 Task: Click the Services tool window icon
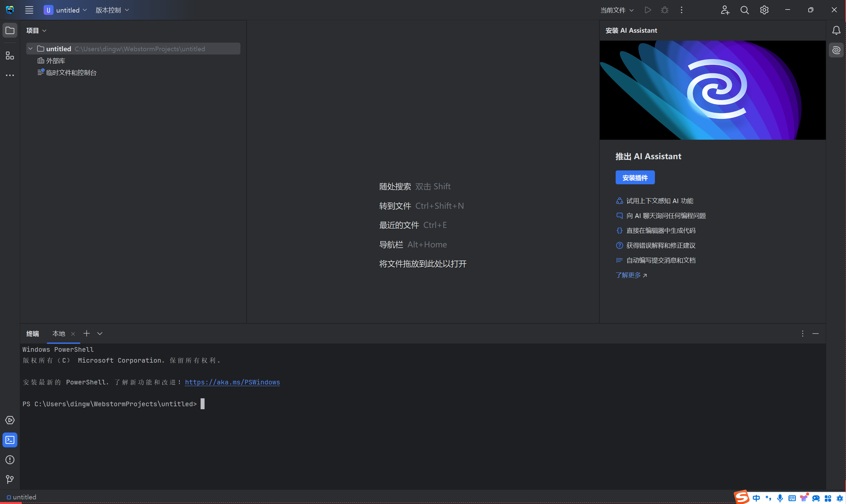click(x=10, y=420)
